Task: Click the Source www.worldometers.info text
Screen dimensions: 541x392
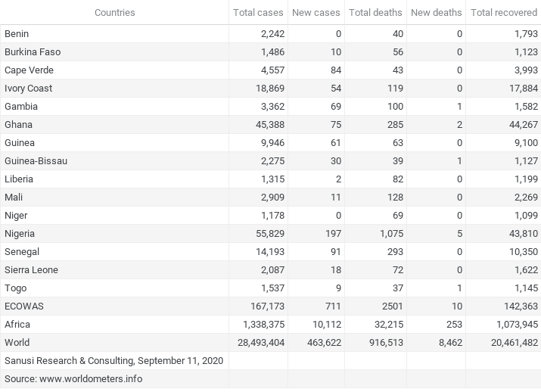Action: pyautogui.click(x=73, y=379)
